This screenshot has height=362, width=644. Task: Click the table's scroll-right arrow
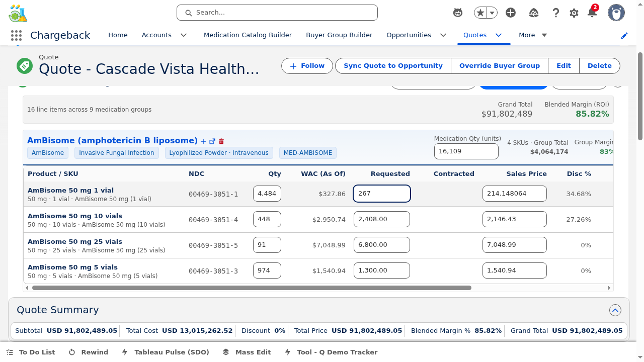[609, 288]
